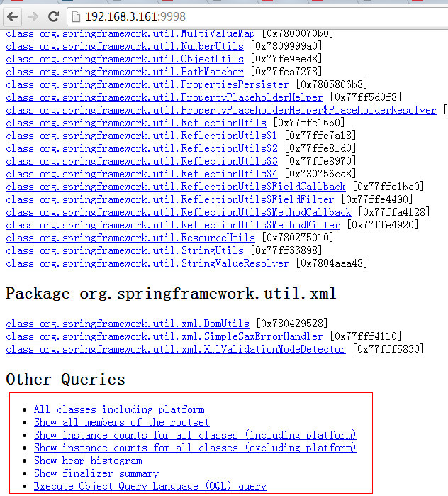Show the heap histogram
Viewport: 448px width, 496px height.
tap(88, 461)
